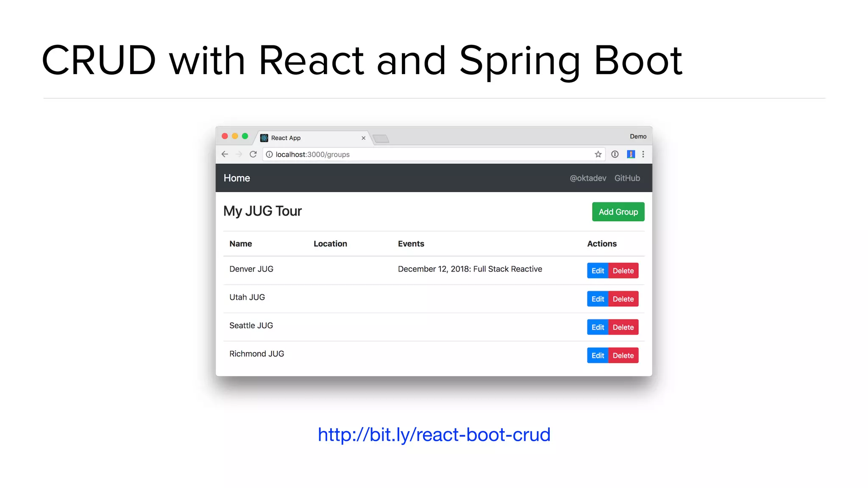Click the Actions column header
868x488 pixels.
pyautogui.click(x=602, y=244)
